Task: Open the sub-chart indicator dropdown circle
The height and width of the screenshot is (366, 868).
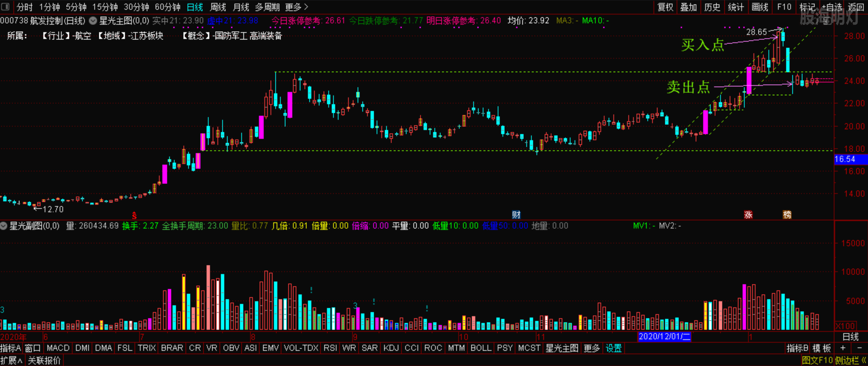Action: [x=4, y=226]
